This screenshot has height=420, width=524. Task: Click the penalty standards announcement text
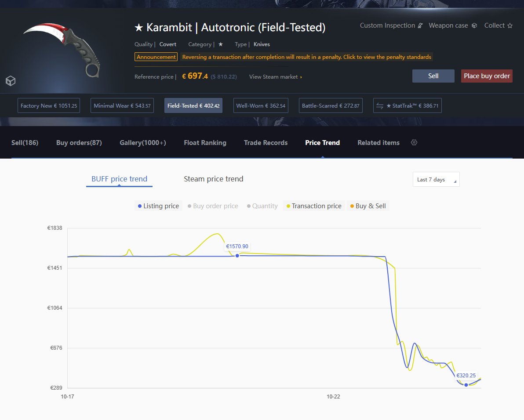tap(306, 57)
